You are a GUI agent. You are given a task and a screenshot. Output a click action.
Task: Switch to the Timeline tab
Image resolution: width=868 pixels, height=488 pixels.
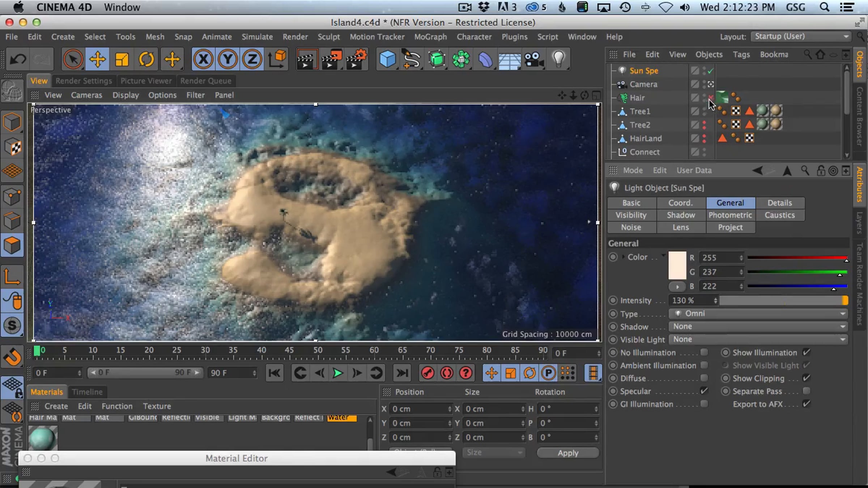[x=87, y=392]
